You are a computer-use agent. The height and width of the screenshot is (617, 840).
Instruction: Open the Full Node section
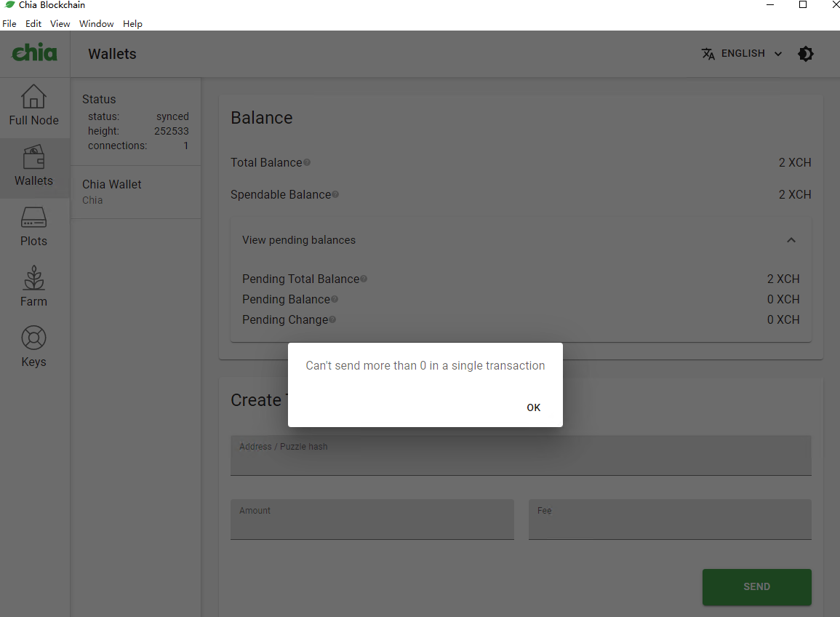pos(33,106)
